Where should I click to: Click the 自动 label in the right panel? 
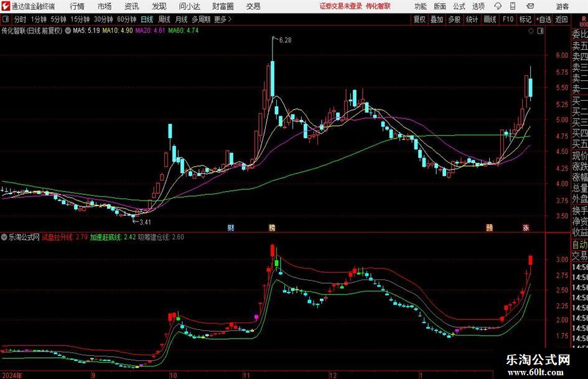click(580, 245)
